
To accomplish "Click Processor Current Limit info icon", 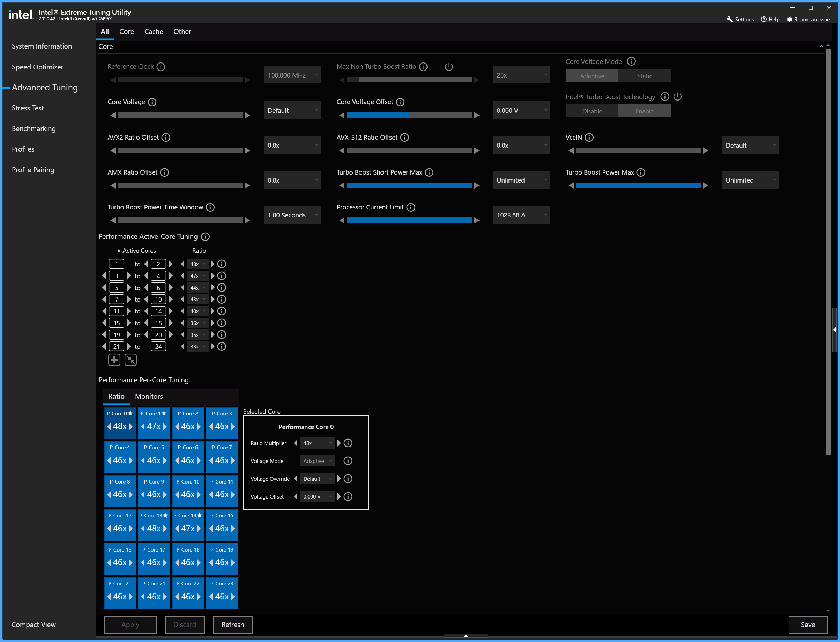I will pyautogui.click(x=411, y=207).
